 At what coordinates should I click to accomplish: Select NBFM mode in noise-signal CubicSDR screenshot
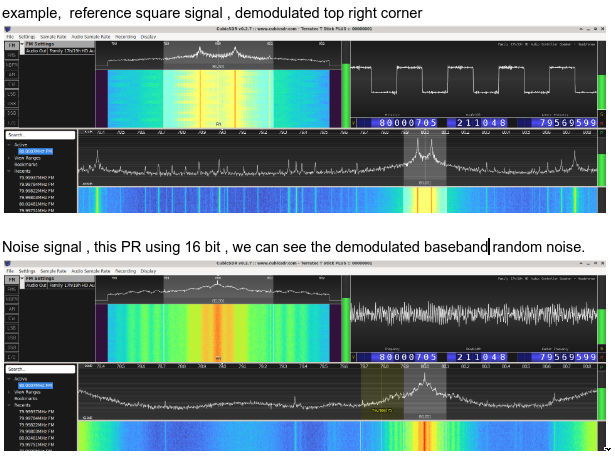tap(12, 299)
